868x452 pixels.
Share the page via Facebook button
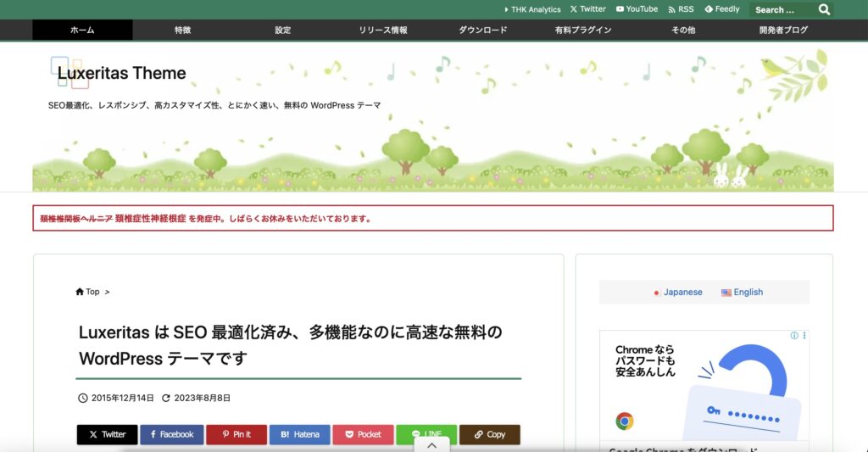click(172, 434)
